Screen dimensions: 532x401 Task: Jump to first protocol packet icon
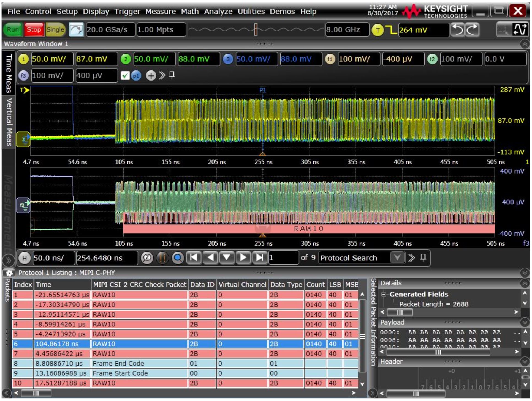pos(194,258)
